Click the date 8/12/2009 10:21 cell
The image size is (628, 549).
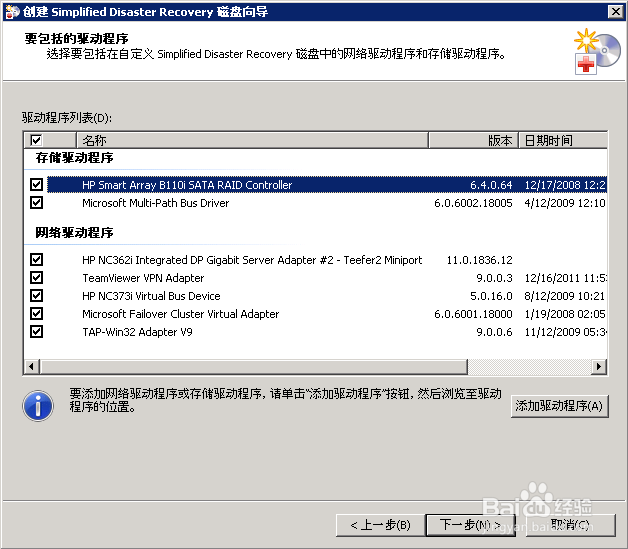(565, 296)
